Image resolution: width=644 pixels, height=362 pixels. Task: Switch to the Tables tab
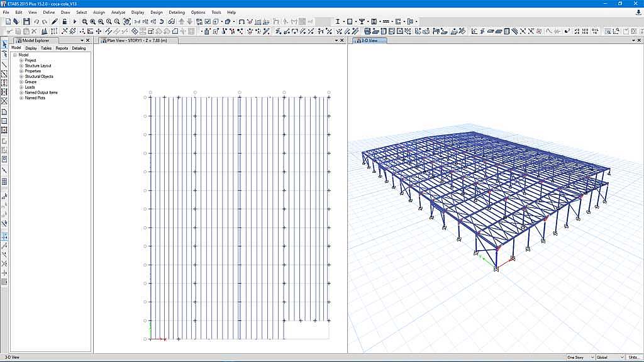point(46,48)
